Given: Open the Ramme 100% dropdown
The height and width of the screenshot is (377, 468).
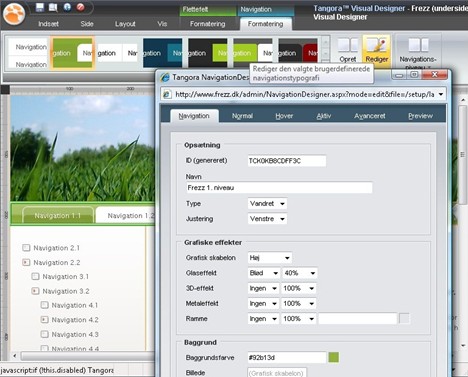Looking at the screenshot, I should pos(299,319).
